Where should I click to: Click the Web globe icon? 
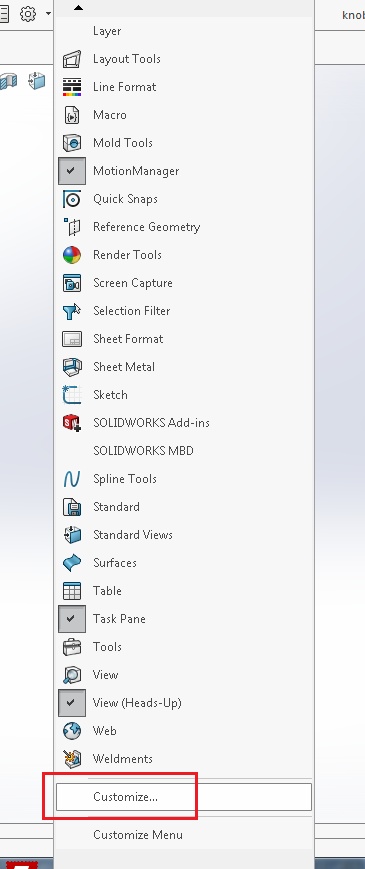[x=72, y=730]
